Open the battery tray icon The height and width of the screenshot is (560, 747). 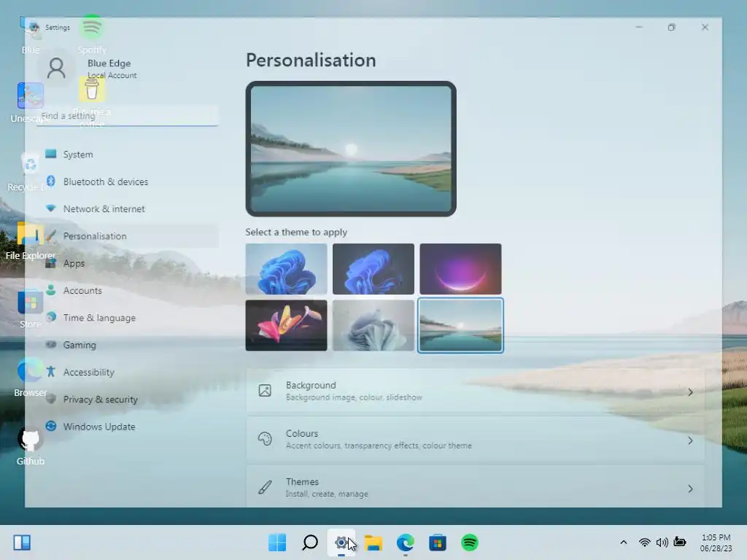680,542
